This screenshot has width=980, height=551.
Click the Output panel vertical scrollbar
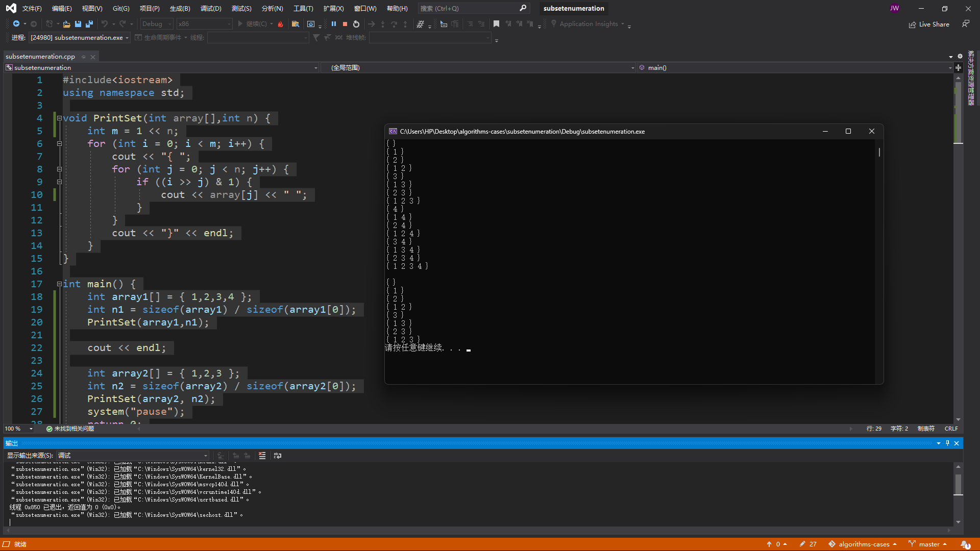click(958, 494)
